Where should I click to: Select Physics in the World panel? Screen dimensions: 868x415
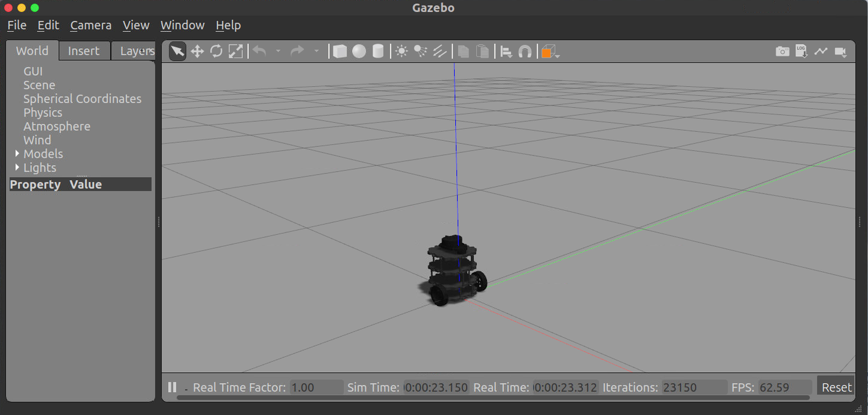pos(42,112)
